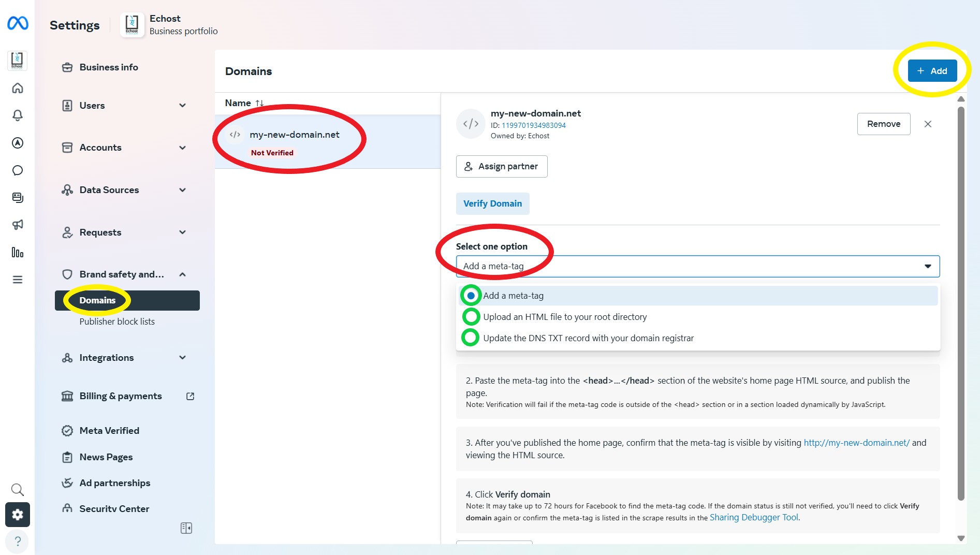This screenshot has width=980, height=555.
Task: Open Security Center
Action: coord(114,509)
